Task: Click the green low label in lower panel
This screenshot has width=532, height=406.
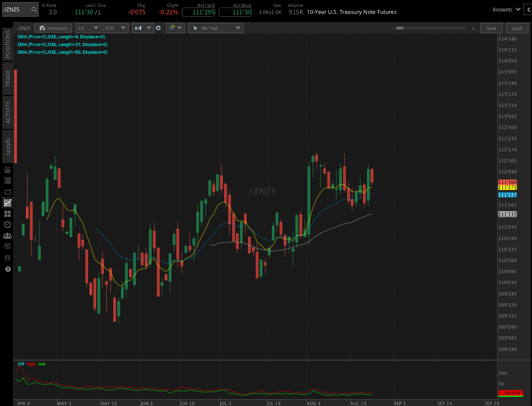Action: click(42, 364)
